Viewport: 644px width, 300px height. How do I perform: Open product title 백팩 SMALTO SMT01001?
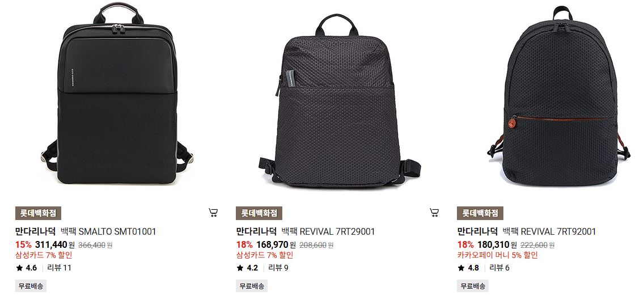tap(108, 231)
